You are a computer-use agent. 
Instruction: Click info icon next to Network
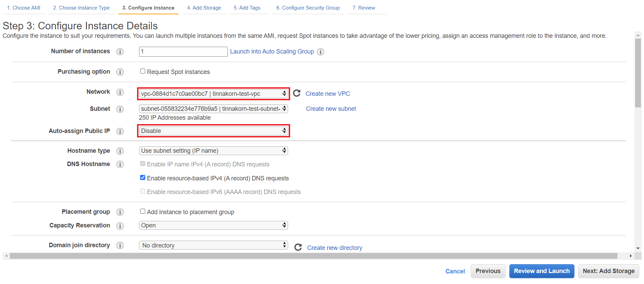coord(120,92)
